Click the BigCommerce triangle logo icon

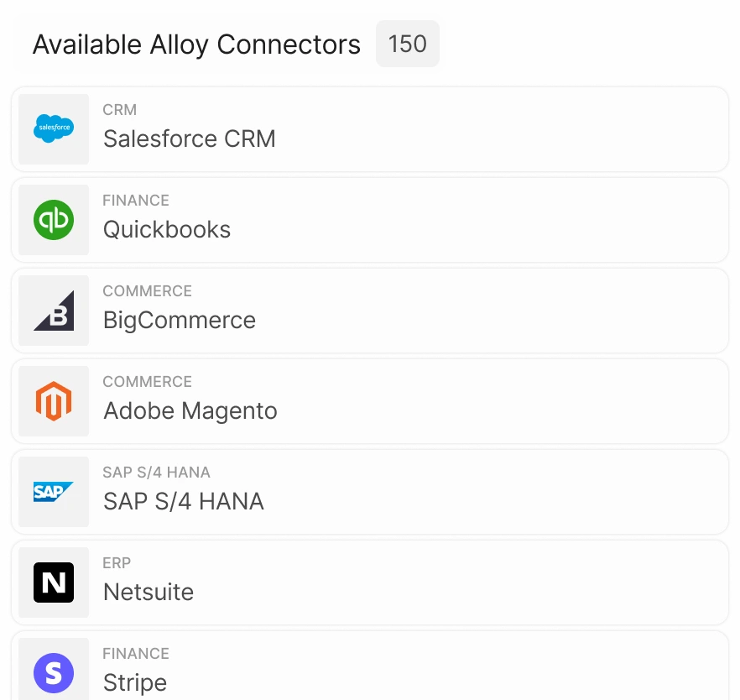coord(54,311)
